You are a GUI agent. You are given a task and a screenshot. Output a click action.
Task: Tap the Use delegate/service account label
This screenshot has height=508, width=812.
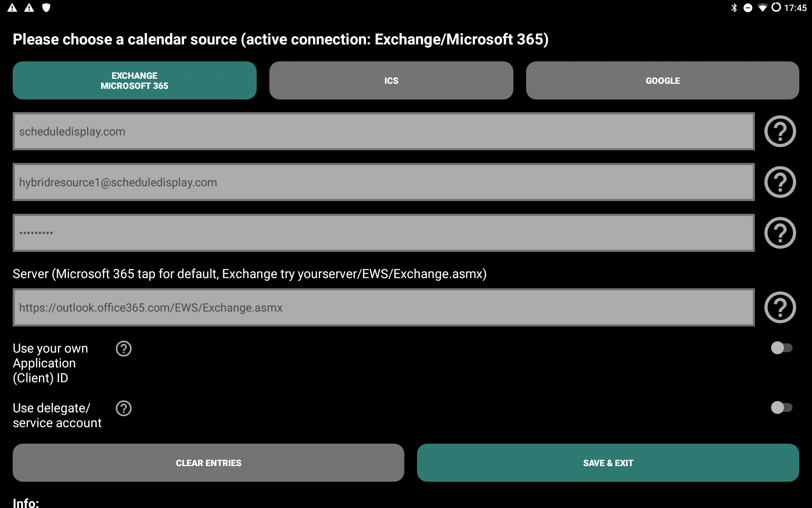(x=57, y=415)
